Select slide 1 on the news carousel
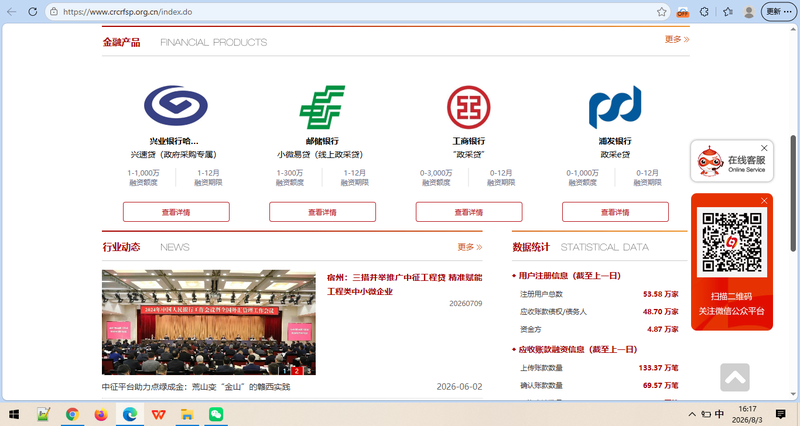 coord(285,370)
